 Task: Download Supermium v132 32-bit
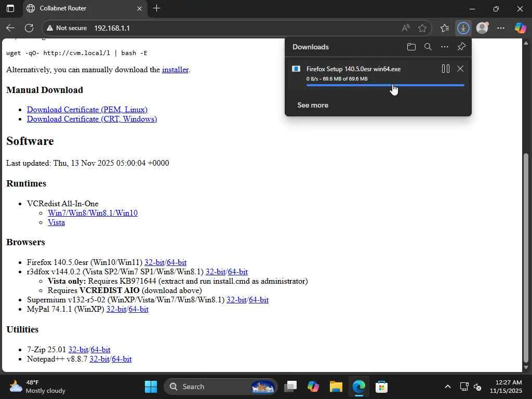tap(236, 300)
